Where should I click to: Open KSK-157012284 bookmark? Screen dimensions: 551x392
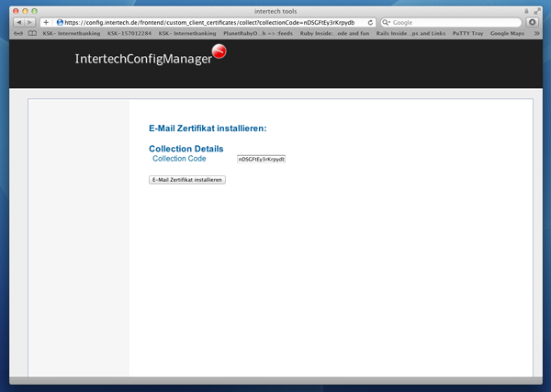(x=129, y=33)
